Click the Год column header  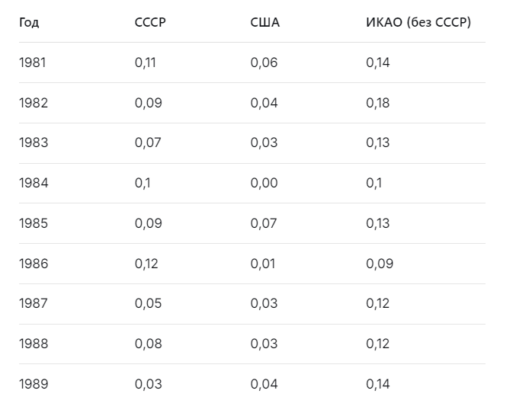[x=29, y=22]
